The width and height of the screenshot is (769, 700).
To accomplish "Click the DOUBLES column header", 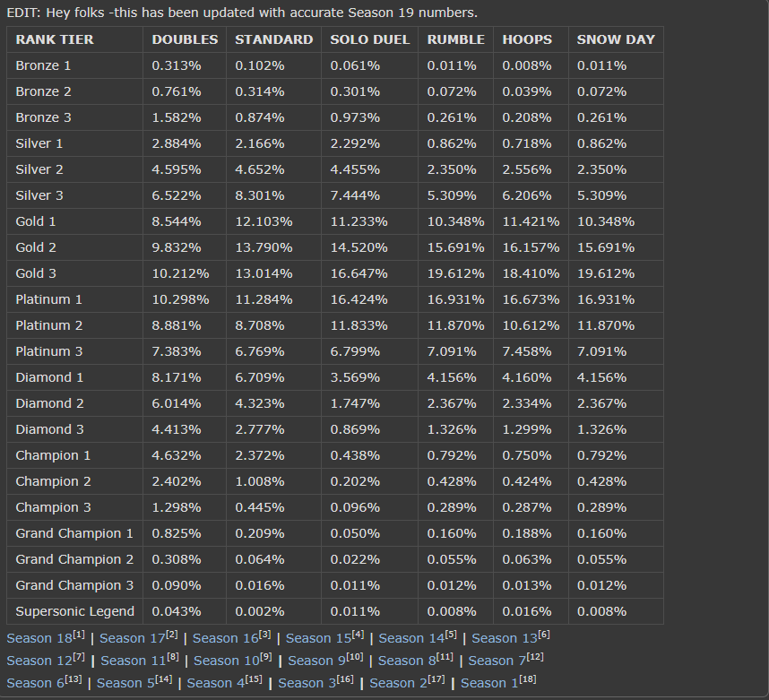I will click(185, 39).
